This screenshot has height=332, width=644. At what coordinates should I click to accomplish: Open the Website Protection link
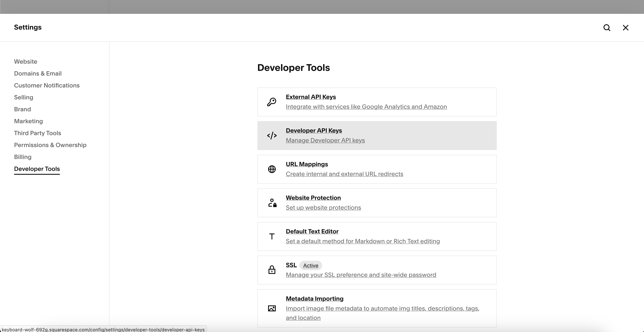(313, 198)
